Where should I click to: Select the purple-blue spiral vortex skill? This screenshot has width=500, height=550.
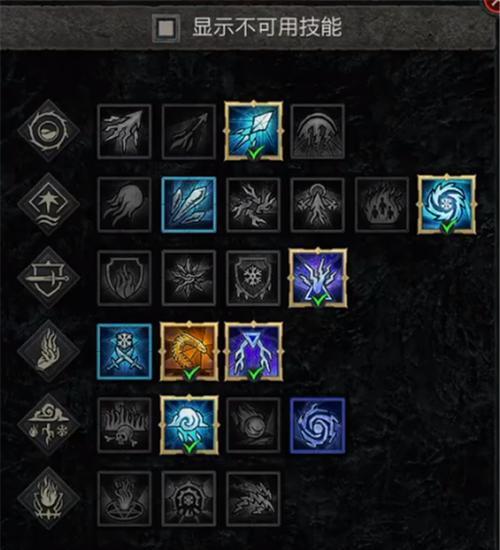318,425
